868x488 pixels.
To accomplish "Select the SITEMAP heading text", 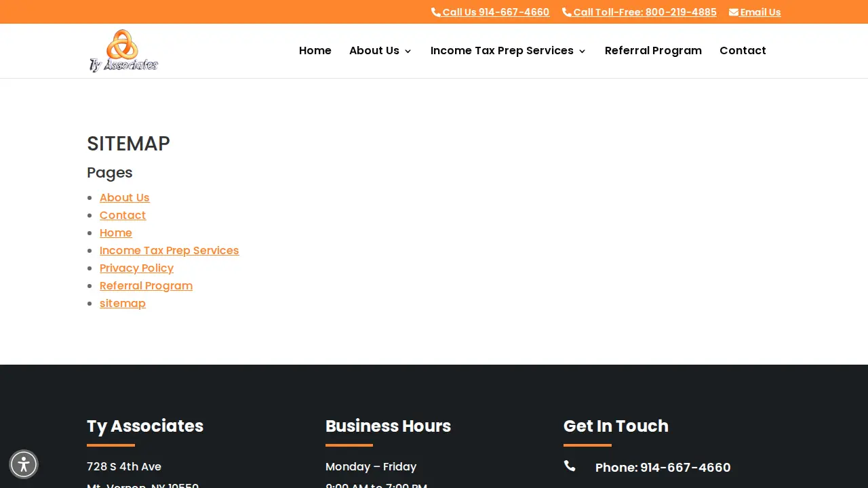I will pyautogui.click(x=128, y=144).
